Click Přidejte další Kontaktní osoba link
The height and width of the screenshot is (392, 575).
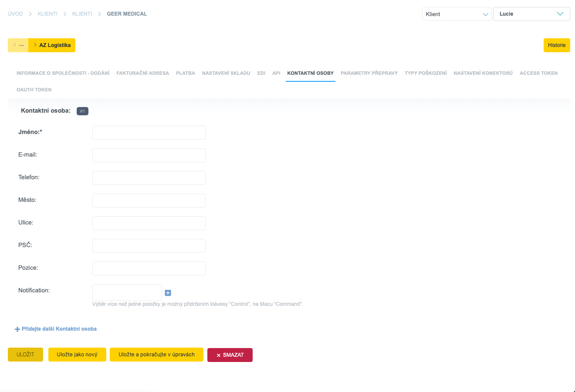[56, 329]
